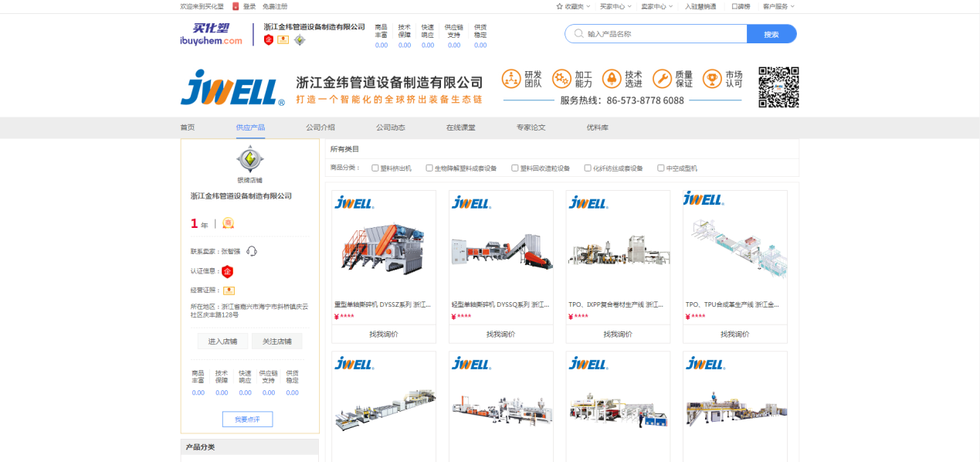Click the 买化塑 ibuychem.com logo
This screenshot has height=462, width=980.
(211, 34)
